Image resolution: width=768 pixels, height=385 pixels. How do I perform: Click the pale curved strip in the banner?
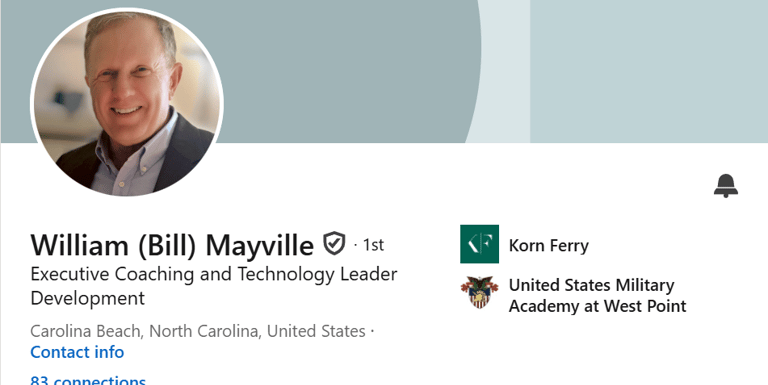(504, 72)
